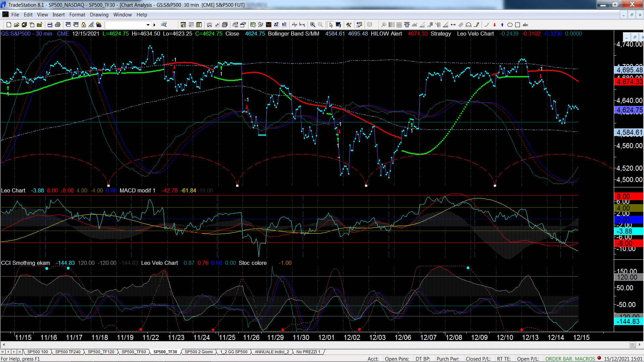Screen dimensions: 644x362
Task: Select the ellipse drawing tool
Action: pyautogui.click(x=510, y=25)
